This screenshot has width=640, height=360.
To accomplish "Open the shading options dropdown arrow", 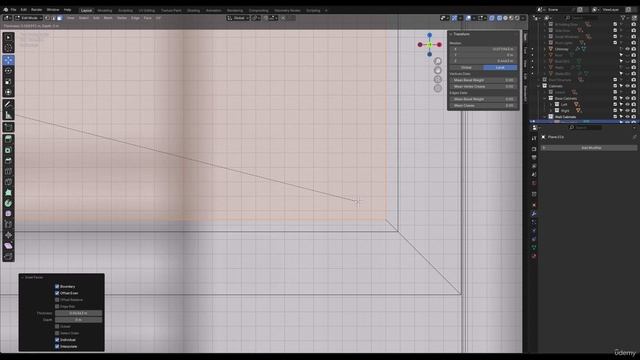I will pos(523,18).
